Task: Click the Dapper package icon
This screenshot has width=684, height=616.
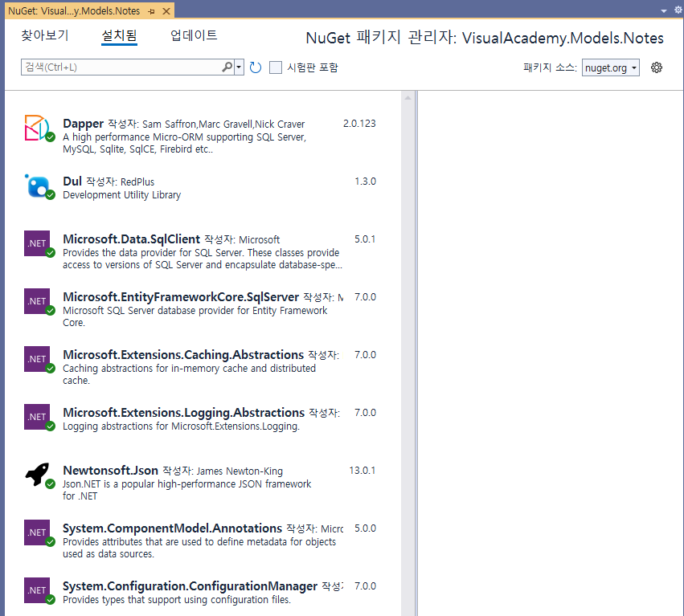Action: [x=35, y=129]
